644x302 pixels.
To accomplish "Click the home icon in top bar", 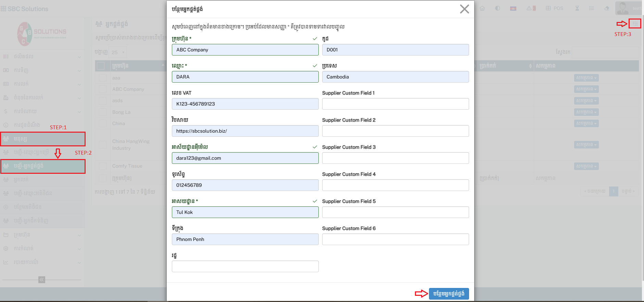I will pos(482,8).
